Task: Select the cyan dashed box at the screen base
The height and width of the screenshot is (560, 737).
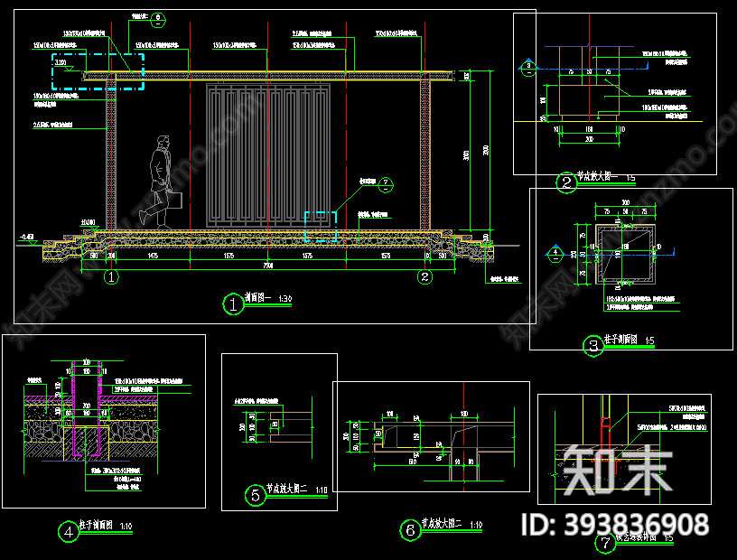Action: point(321,227)
